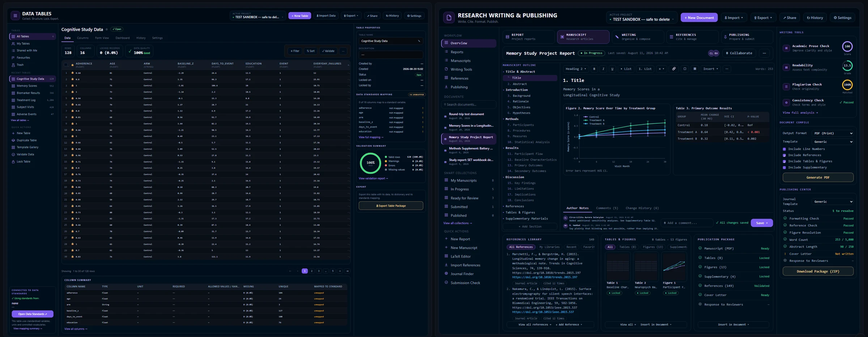Click the insert link icon in editor toolbar

coord(674,69)
